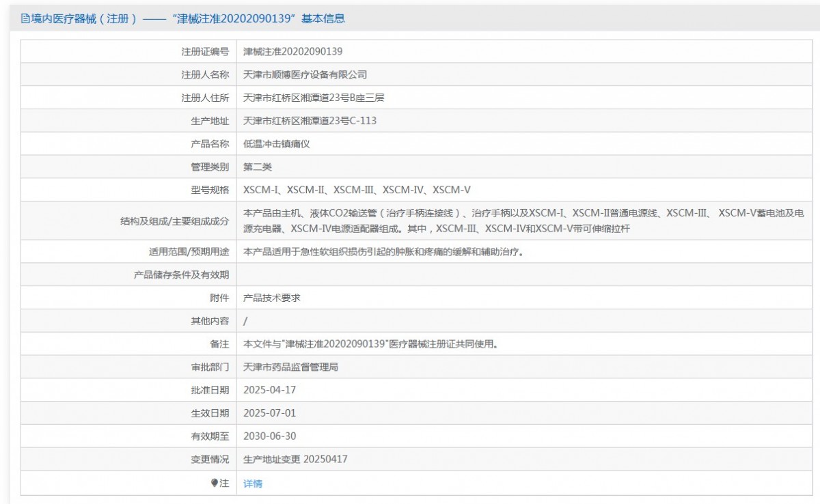Select approving department 天津市药品监督管理局
This screenshot has height=504, width=820.
click(291, 367)
